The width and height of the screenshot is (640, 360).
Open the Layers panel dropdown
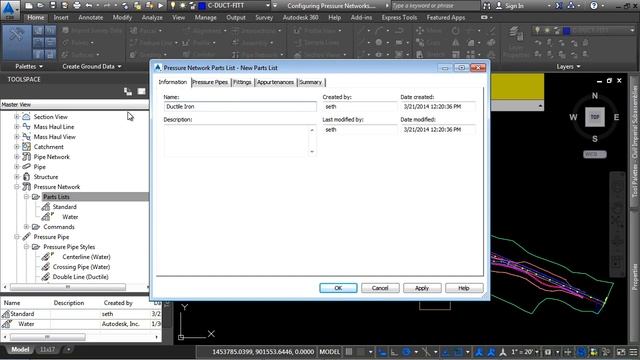click(568, 66)
